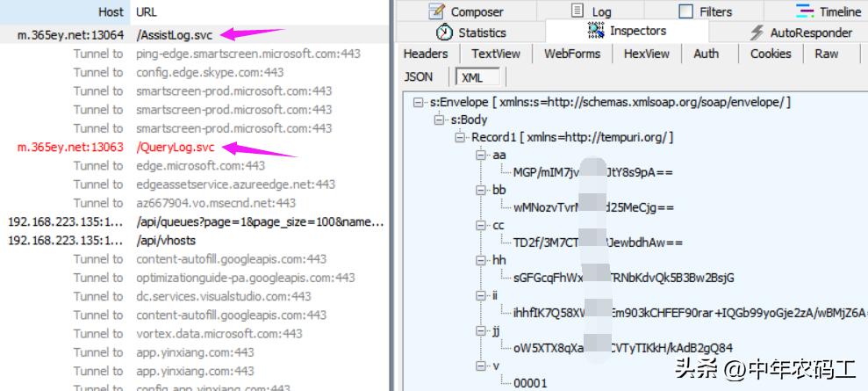Select the 00001 value under v
This screenshot has height=391, width=868.
pyautogui.click(x=530, y=383)
